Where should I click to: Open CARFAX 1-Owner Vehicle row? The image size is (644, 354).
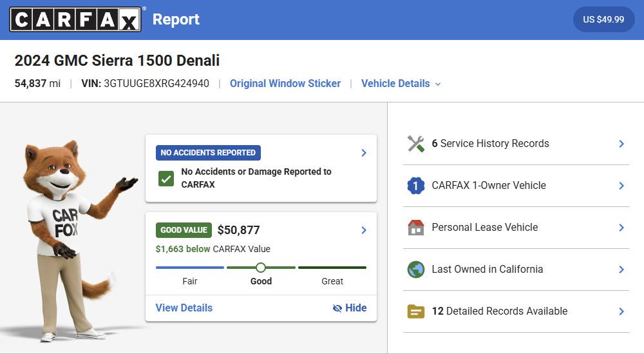(x=516, y=186)
